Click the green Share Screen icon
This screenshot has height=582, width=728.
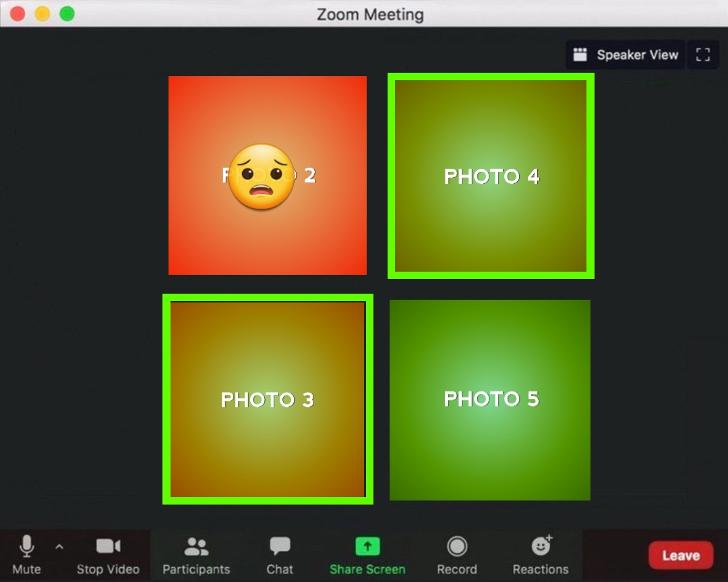point(367,546)
